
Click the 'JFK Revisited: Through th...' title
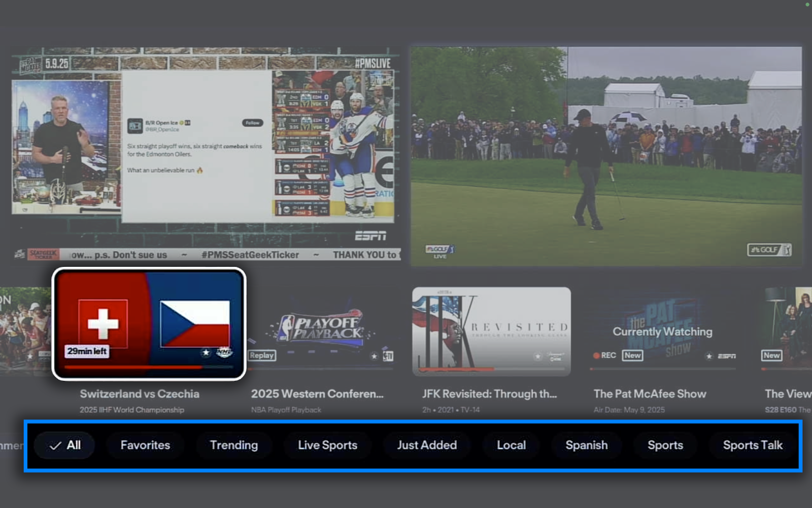click(490, 394)
